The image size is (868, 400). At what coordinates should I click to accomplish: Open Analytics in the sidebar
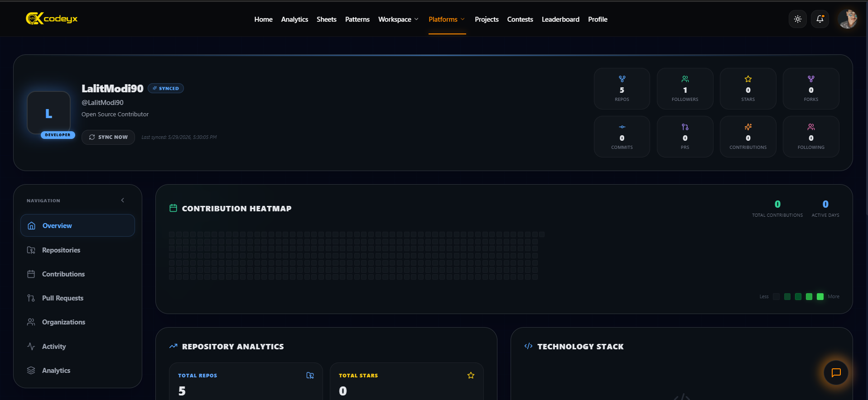coord(77,370)
